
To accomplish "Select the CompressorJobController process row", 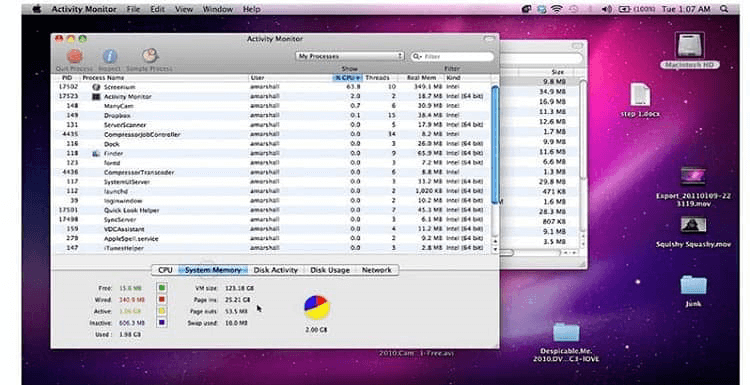I will (x=272, y=134).
